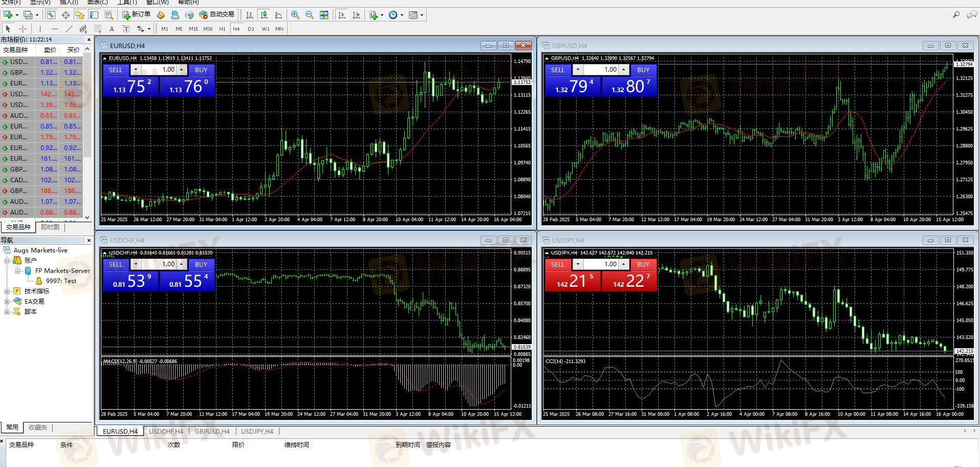Click the zoom out magnifier icon
Screen dimensions: 980x467
[x=310, y=15]
